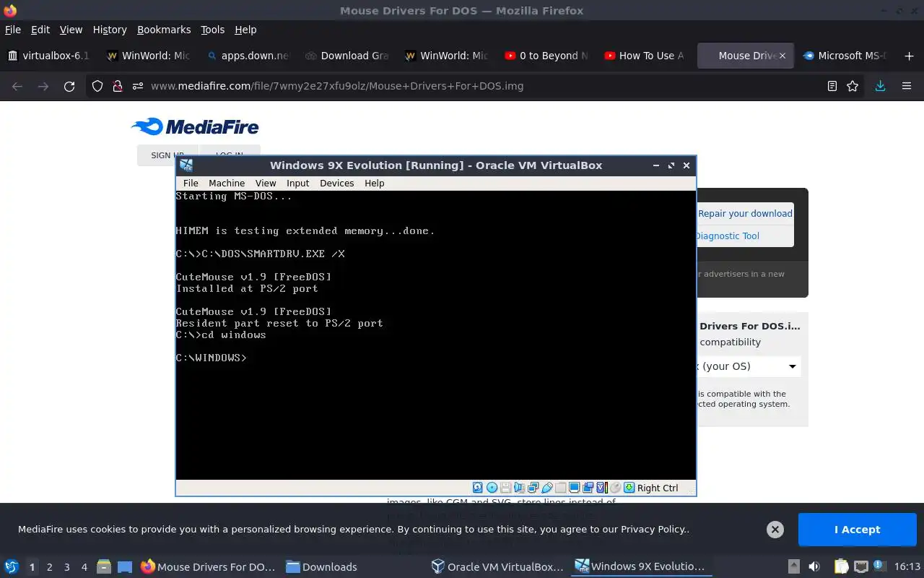Open the file manager icon in taskbar
Image resolution: width=924 pixels, height=578 pixels.
point(104,566)
